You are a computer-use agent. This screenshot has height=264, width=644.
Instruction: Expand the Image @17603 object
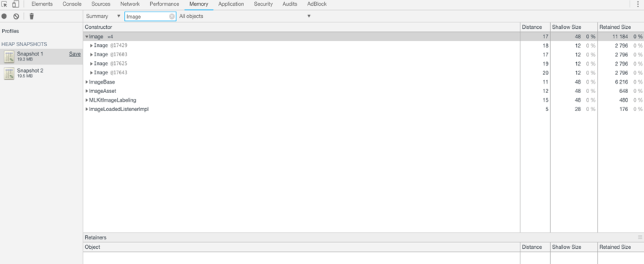tap(92, 55)
